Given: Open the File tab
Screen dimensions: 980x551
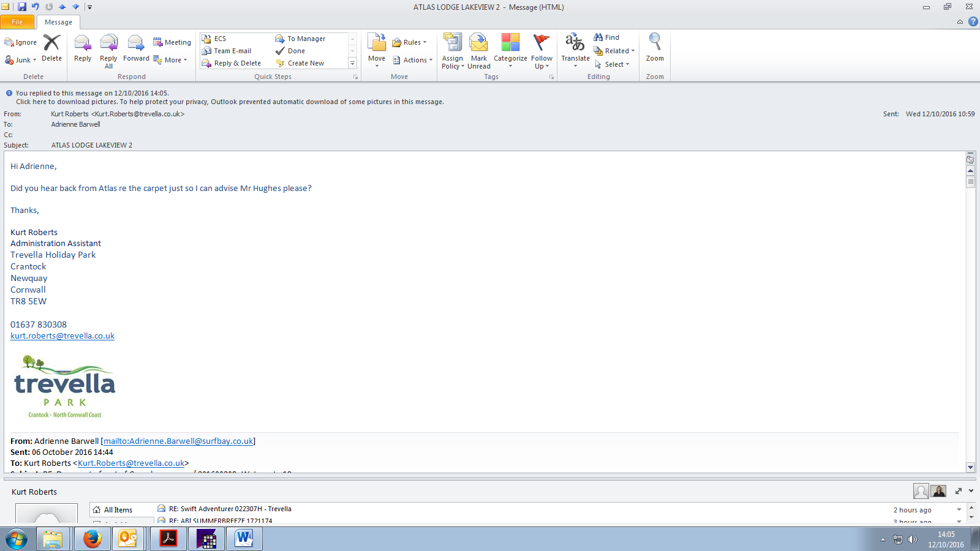Looking at the screenshot, I should tap(17, 22).
